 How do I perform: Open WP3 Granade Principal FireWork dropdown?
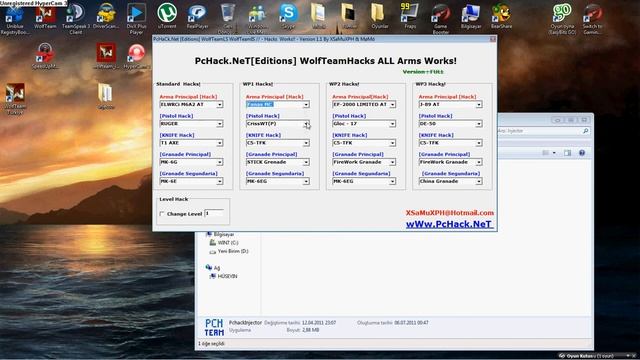[479, 162]
